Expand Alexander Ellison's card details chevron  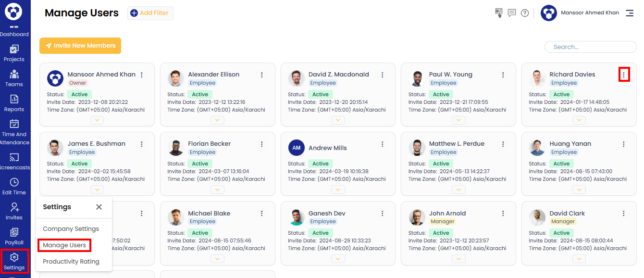point(218,120)
